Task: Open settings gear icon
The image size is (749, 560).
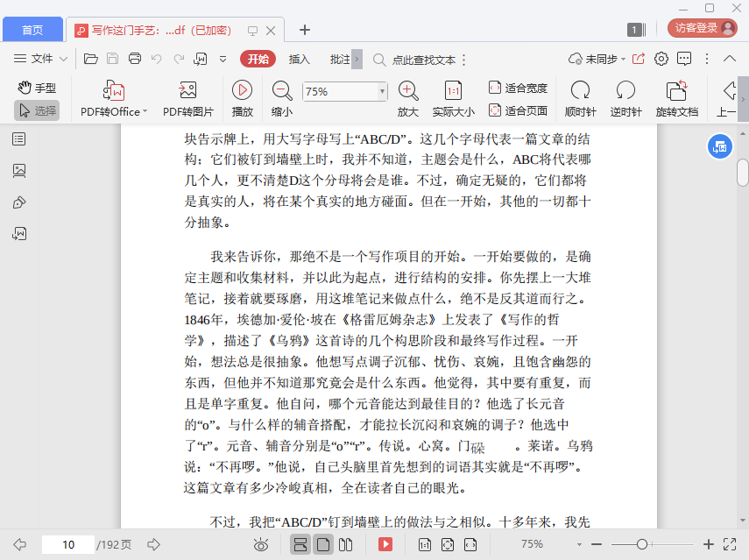Action: tap(661, 59)
